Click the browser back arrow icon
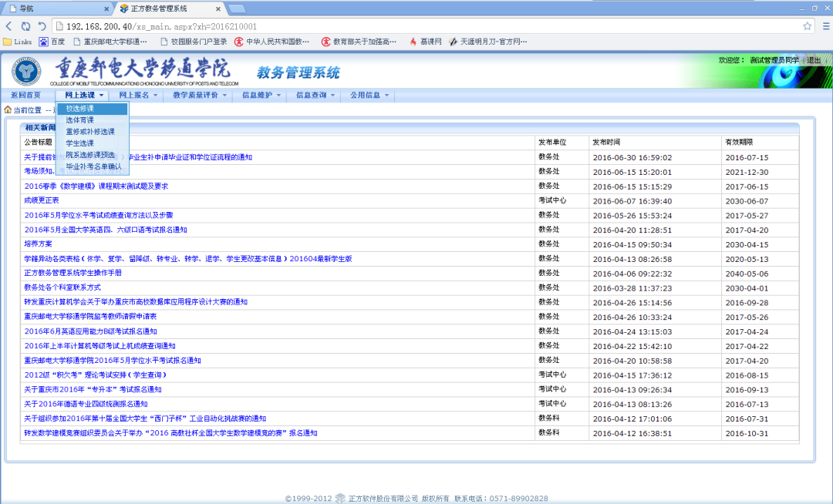 point(9,26)
